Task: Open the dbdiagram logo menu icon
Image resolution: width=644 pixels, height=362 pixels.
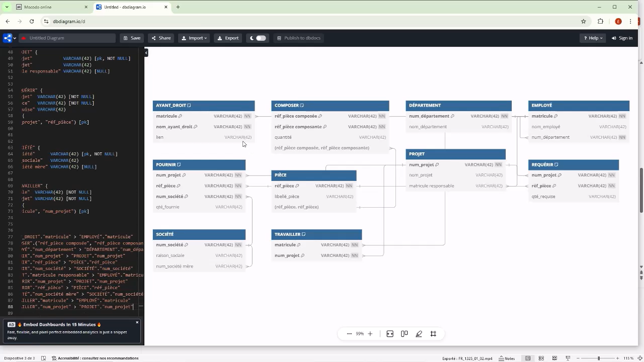Action: 7,38
